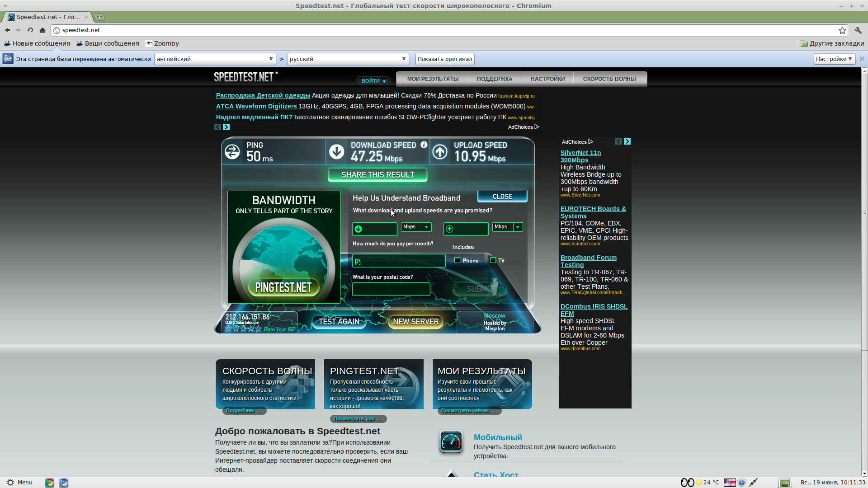
Task: Open source language dropdown английский
Action: point(215,59)
